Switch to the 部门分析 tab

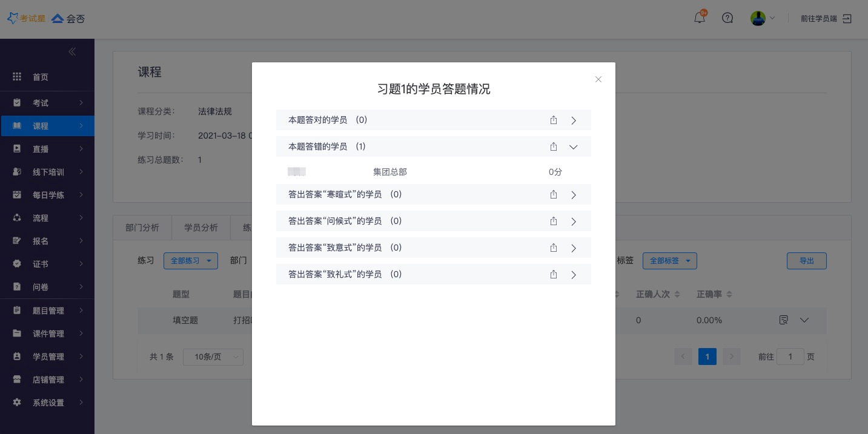[142, 228]
